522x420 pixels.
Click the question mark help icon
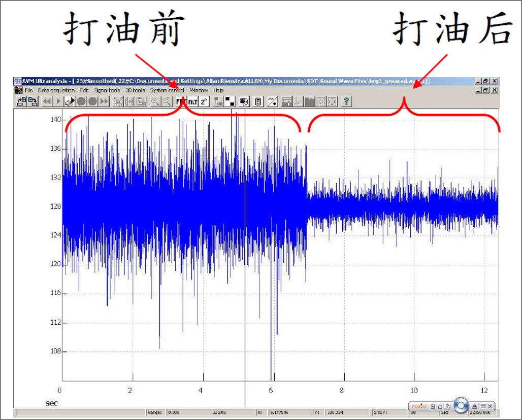pyautogui.click(x=346, y=102)
